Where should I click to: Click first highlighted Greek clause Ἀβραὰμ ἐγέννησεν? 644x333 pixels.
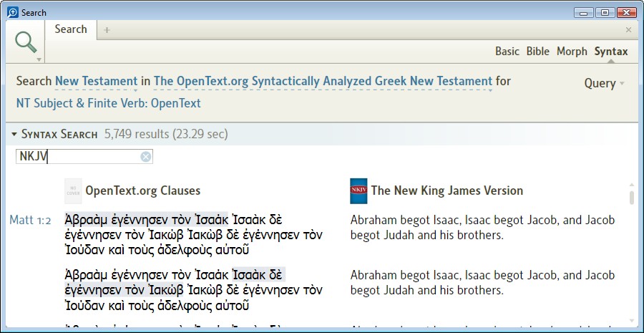(x=146, y=220)
